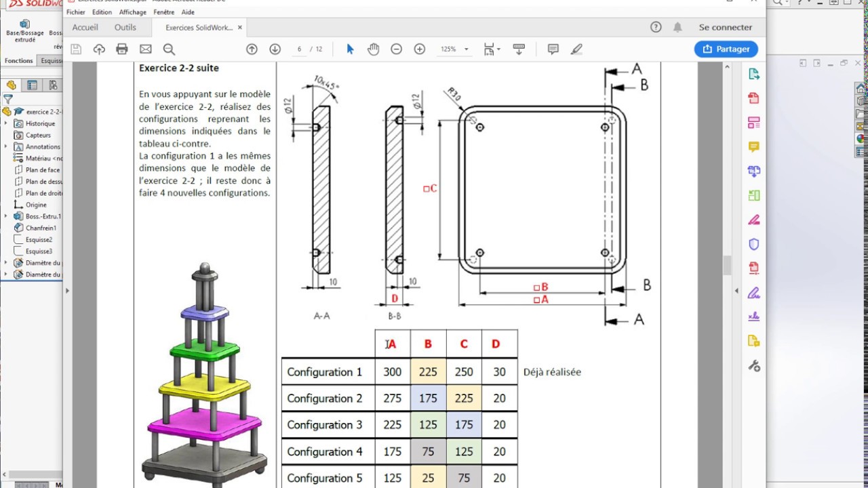Viewport: 868px width, 488px height.
Task: Expand Acrobat left navigation pane arrow
Action: coord(67,291)
